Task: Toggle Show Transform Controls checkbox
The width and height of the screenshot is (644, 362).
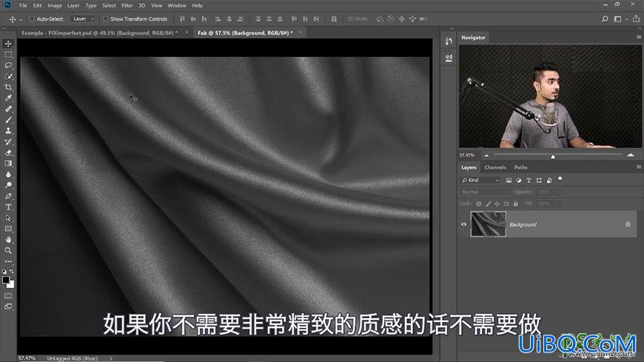Action: coord(106,19)
